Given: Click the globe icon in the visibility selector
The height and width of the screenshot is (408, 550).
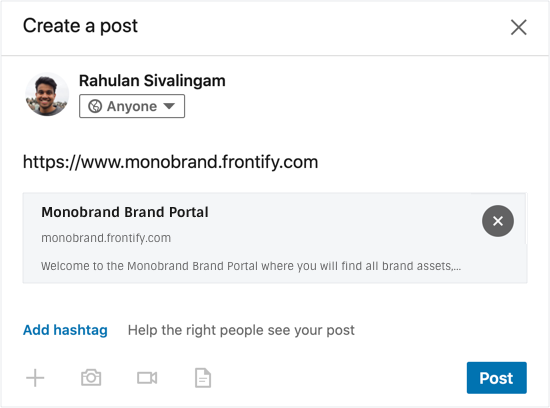Looking at the screenshot, I should click(95, 106).
